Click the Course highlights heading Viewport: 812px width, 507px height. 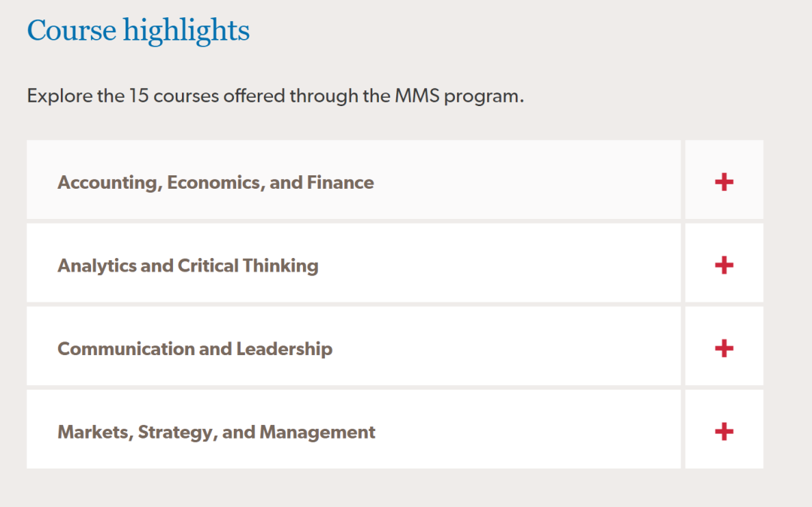[x=138, y=31]
